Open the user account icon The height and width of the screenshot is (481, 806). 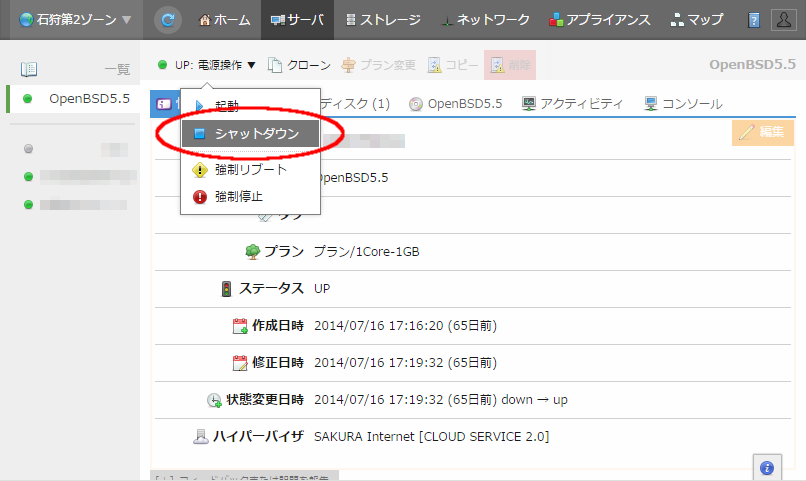785,19
